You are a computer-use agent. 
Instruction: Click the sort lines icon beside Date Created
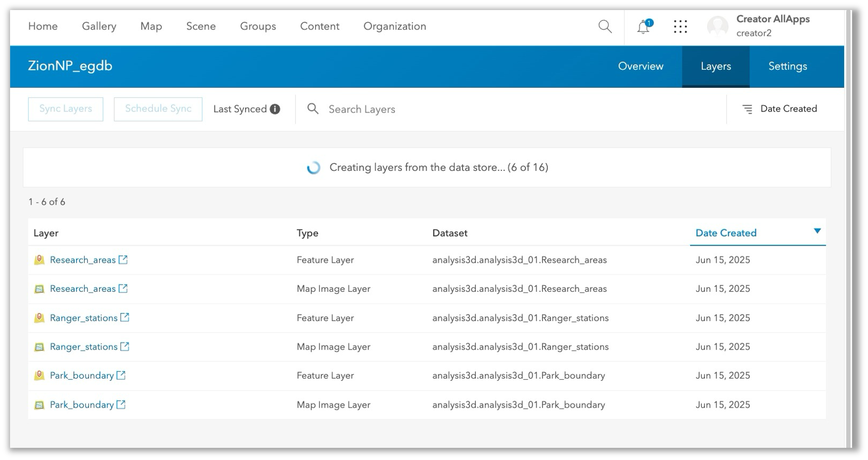(747, 109)
